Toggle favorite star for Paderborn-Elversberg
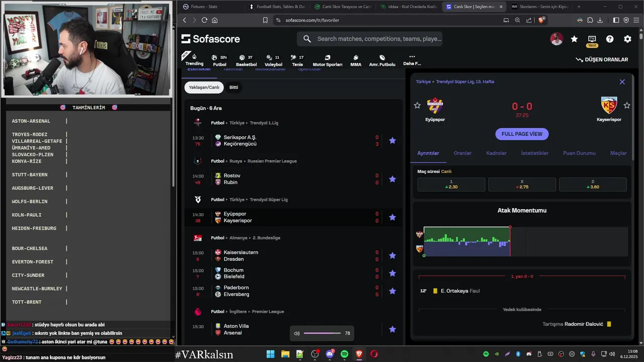 [x=392, y=291]
